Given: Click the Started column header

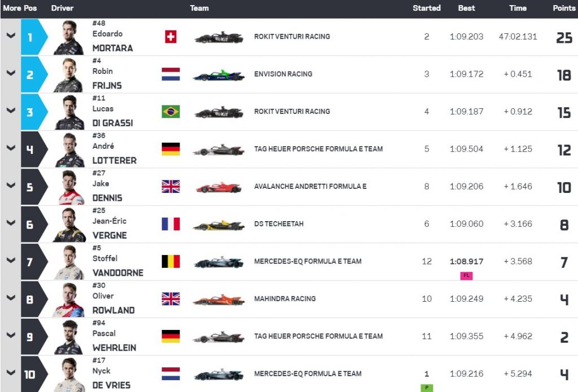Looking at the screenshot, I should point(427,8).
